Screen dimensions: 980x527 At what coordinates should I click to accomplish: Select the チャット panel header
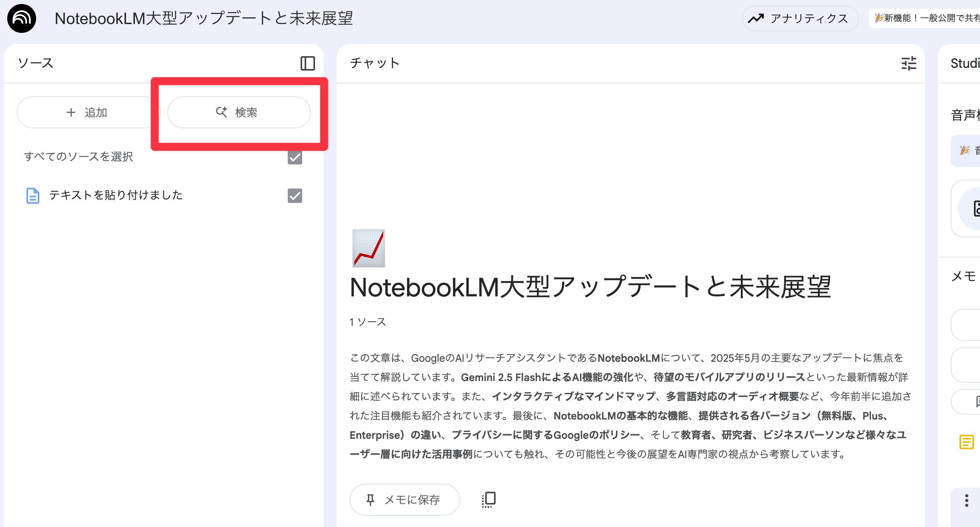375,63
